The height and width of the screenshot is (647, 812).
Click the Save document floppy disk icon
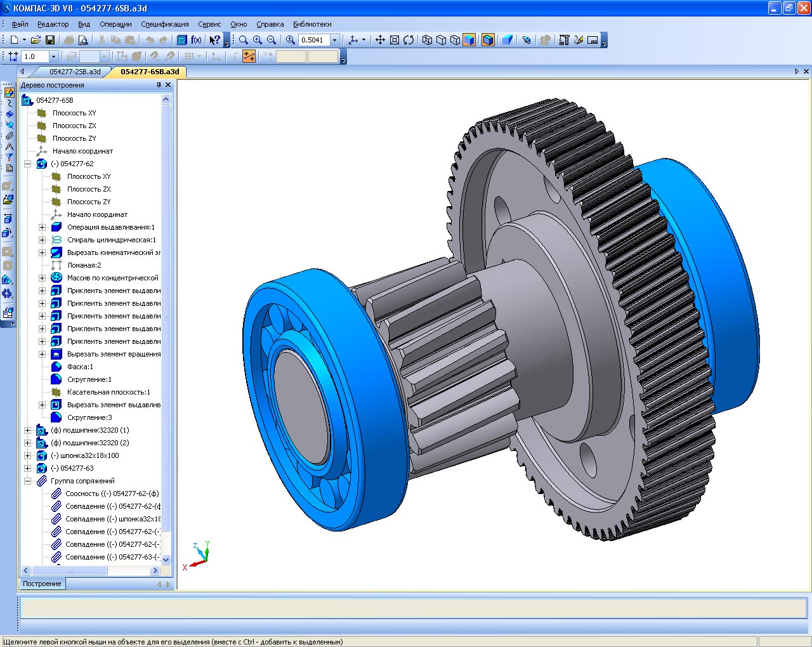pyautogui.click(x=50, y=40)
